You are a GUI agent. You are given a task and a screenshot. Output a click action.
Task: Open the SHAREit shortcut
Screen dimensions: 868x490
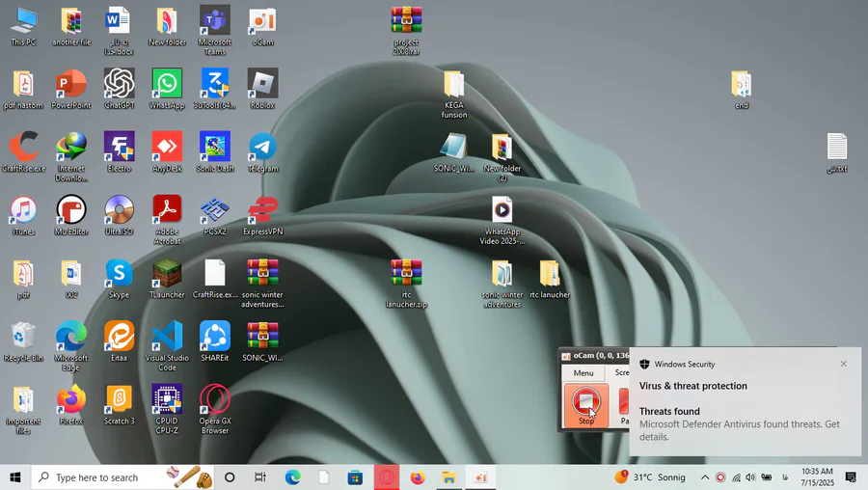215,341
